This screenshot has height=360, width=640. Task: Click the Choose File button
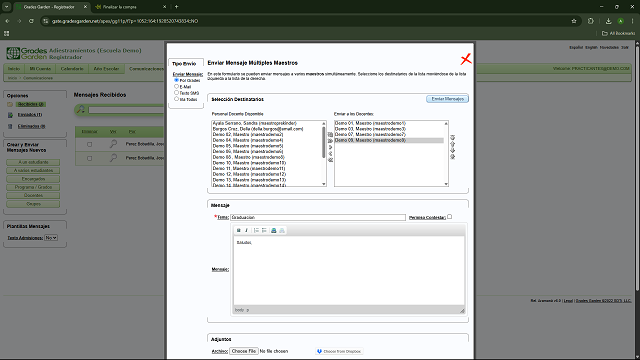click(x=244, y=351)
